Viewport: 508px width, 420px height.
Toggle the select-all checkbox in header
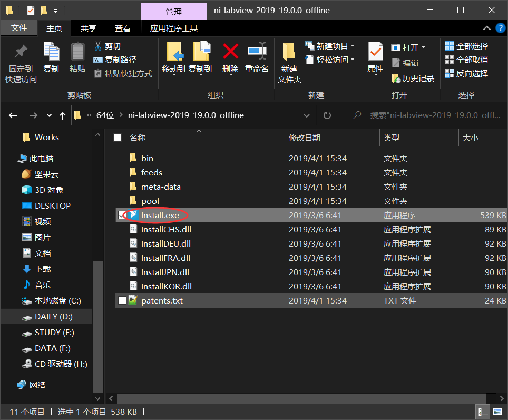click(118, 138)
